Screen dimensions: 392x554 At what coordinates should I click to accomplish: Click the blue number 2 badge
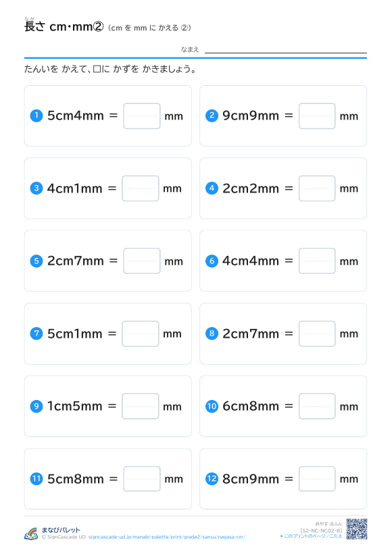click(x=212, y=116)
